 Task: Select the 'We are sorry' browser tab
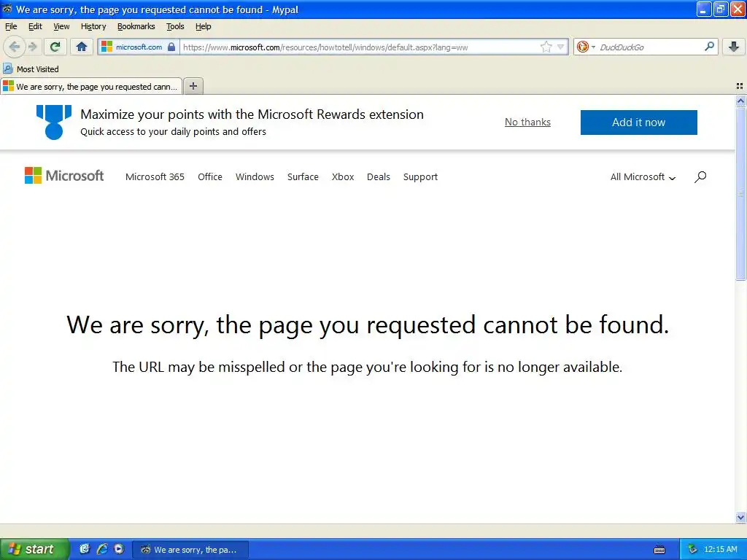coord(91,86)
